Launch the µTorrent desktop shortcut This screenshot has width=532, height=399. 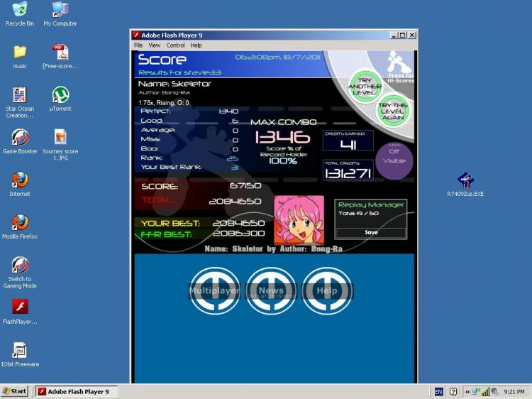coord(60,99)
